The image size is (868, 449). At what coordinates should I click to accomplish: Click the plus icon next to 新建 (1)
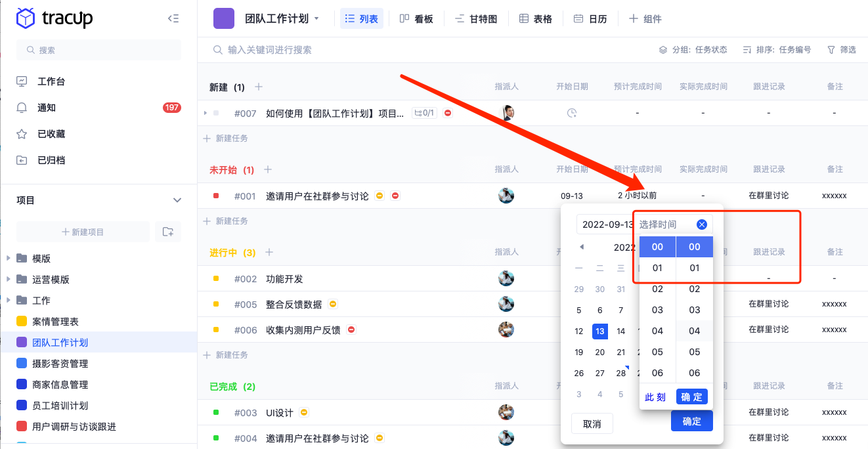point(259,87)
